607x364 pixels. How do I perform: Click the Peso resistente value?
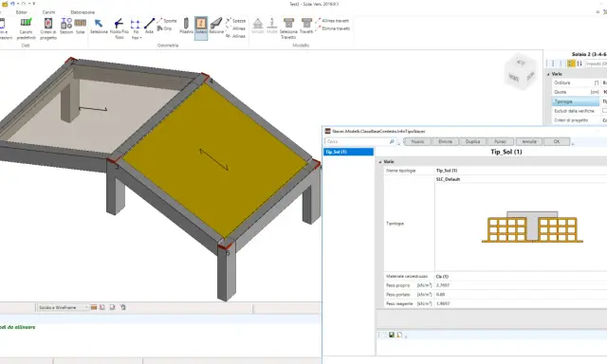[x=443, y=304]
